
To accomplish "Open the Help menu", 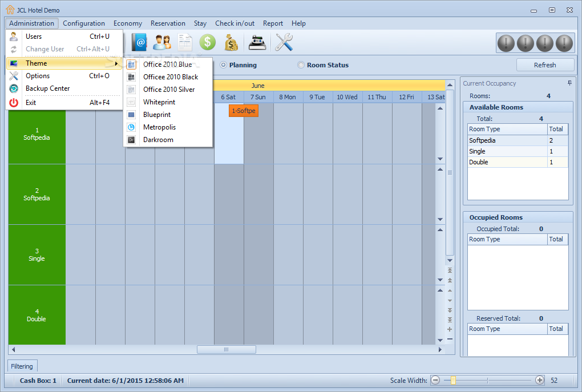I will tap(298, 23).
